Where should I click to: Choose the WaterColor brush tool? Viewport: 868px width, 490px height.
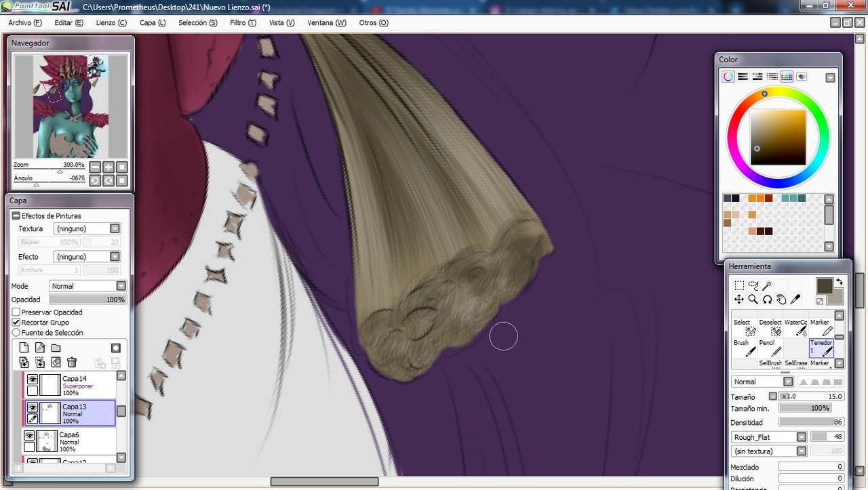[795, 327]
